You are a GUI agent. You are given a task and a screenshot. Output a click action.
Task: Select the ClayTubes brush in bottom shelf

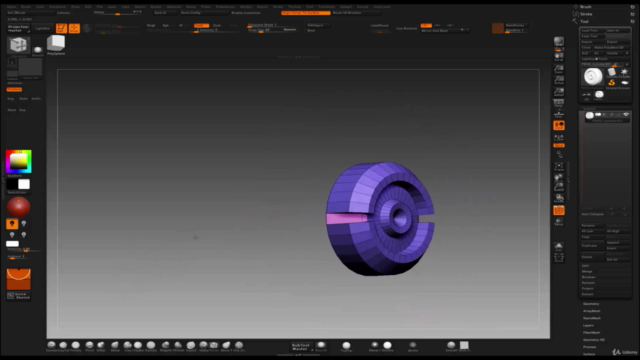click(x=63, y=346)
